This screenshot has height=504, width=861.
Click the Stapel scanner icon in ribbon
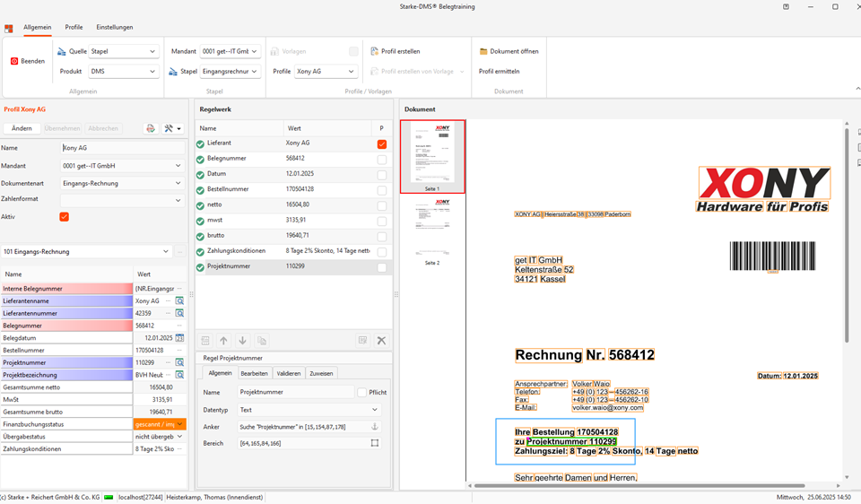click(x=173, y=72)
